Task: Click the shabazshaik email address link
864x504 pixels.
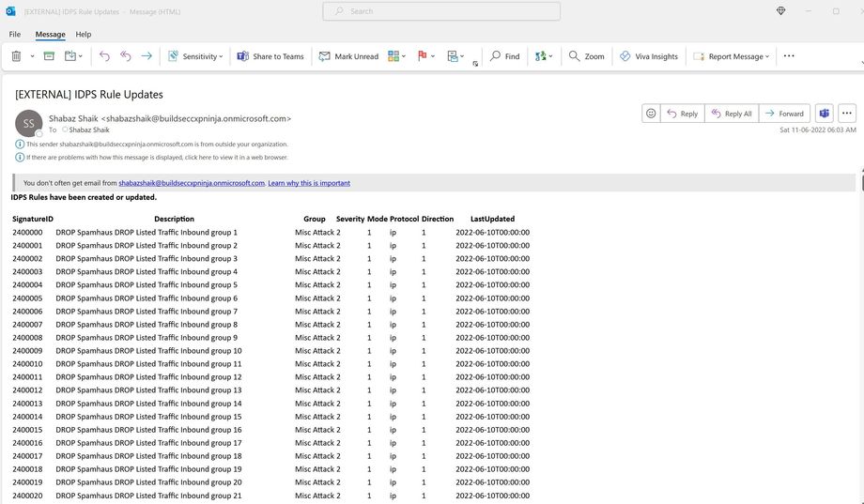Action: (x=192, y=183)
